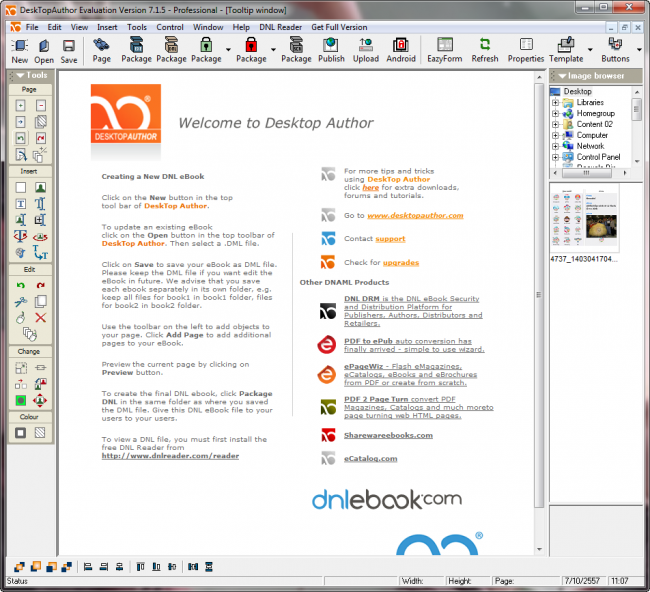Select the 4737_1403041704 image thumbnail
This screenshot has width=650, height=592.
pos(585,218)
